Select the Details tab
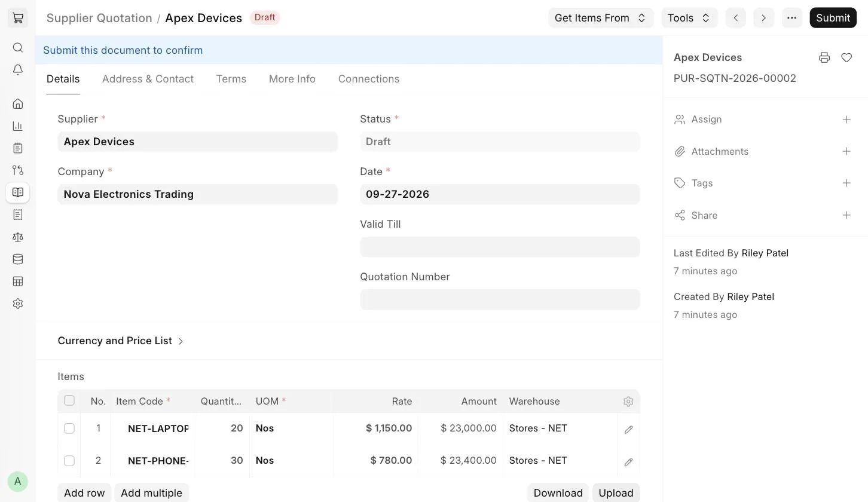868x502 pixels. pyautogui.click(x=63, y=79)
